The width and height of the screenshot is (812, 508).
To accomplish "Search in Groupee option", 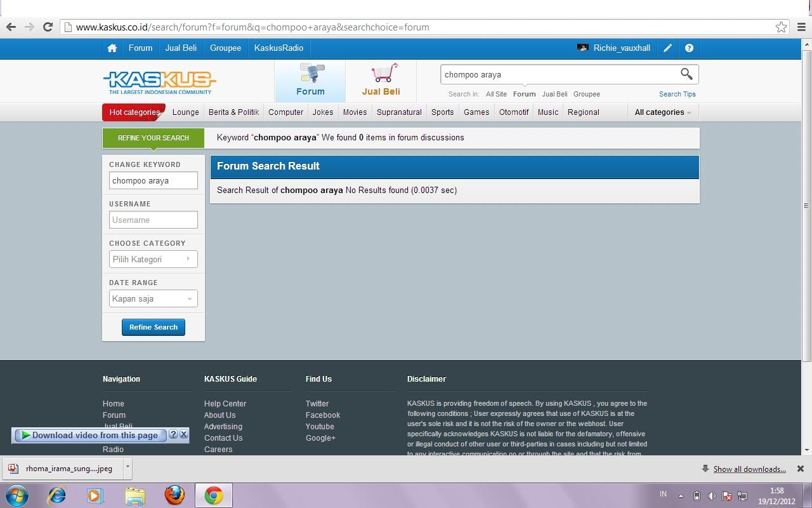I will click(x=587, y=94).
